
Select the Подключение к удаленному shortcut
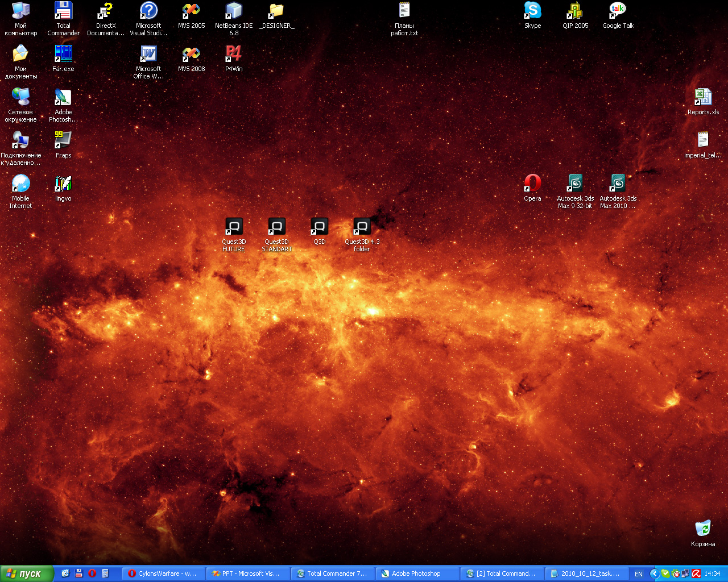[x=21, y=148]
